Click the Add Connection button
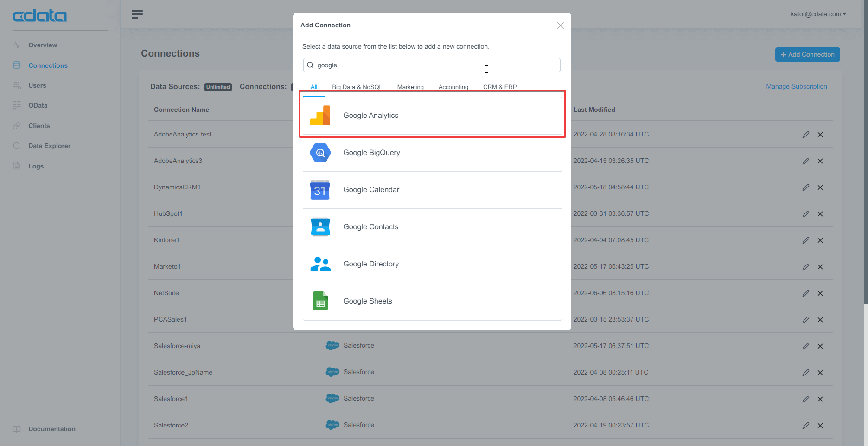This screenshot has height=446, width=868. tap(807, 54)
